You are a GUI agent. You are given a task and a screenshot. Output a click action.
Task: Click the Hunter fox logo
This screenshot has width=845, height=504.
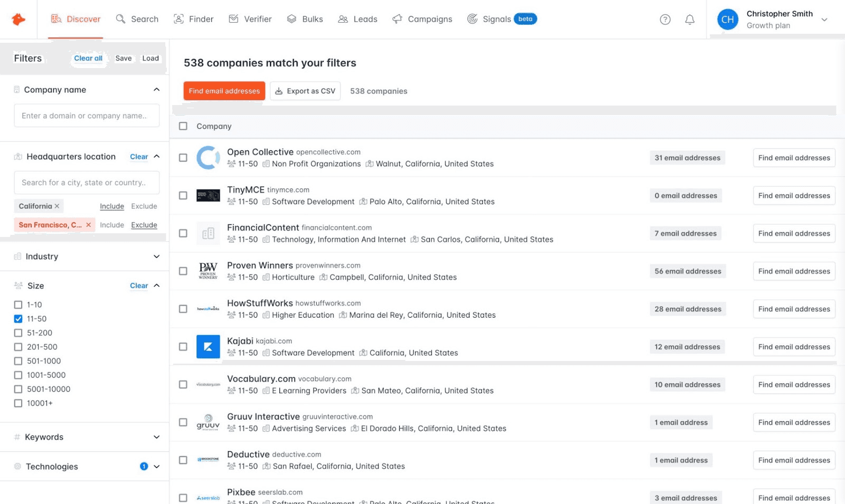[x=18, y=19]
